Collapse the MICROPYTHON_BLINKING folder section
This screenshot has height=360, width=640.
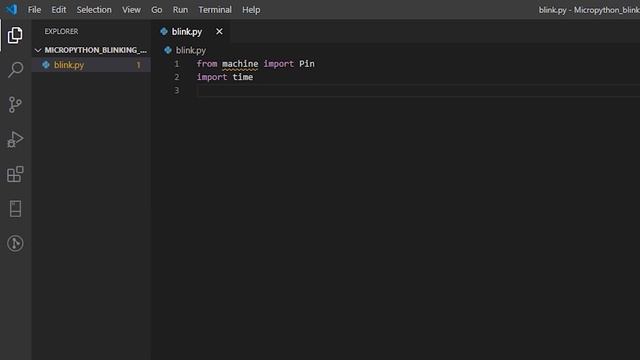(91, 50)
